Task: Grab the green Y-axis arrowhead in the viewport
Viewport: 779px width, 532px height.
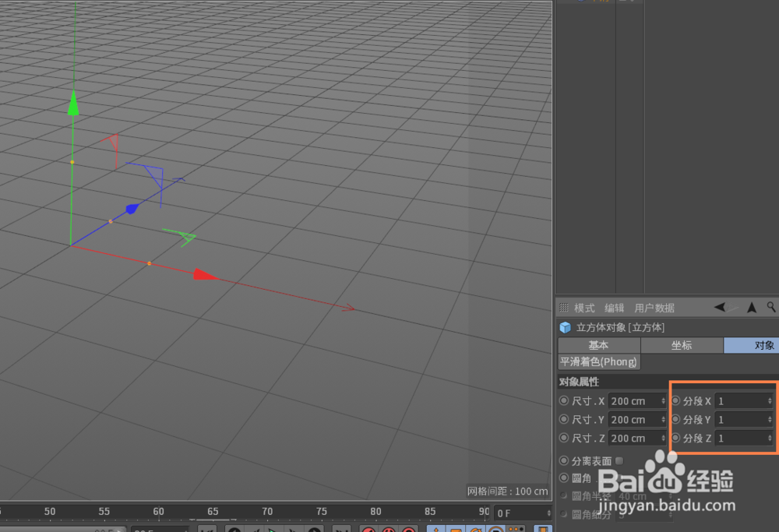Action: tap(73, 103)
